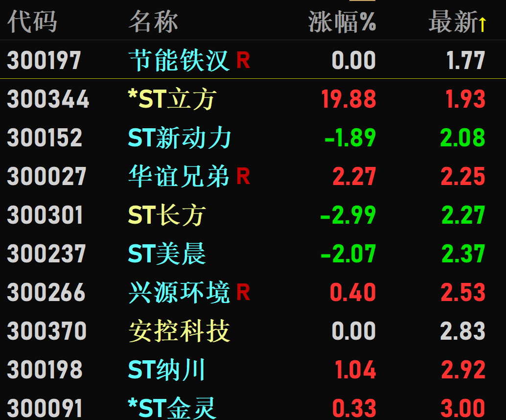The width and height of the screenshot is (506, 420).
Task: Click latest price 2.27 of ST长方
Action: coord(463,215)
